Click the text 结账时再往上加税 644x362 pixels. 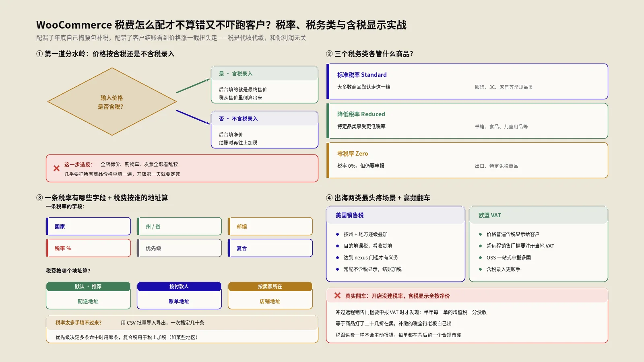tap(238, 143)
